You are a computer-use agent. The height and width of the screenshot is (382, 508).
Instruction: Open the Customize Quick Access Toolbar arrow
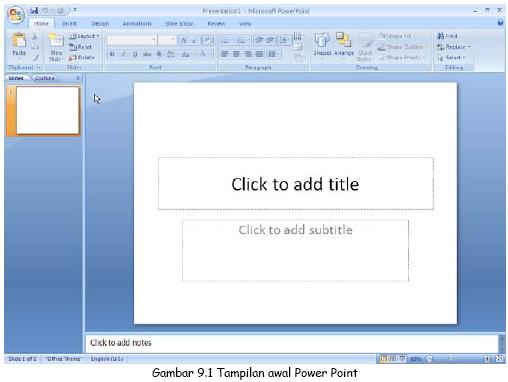click(75, 10)
